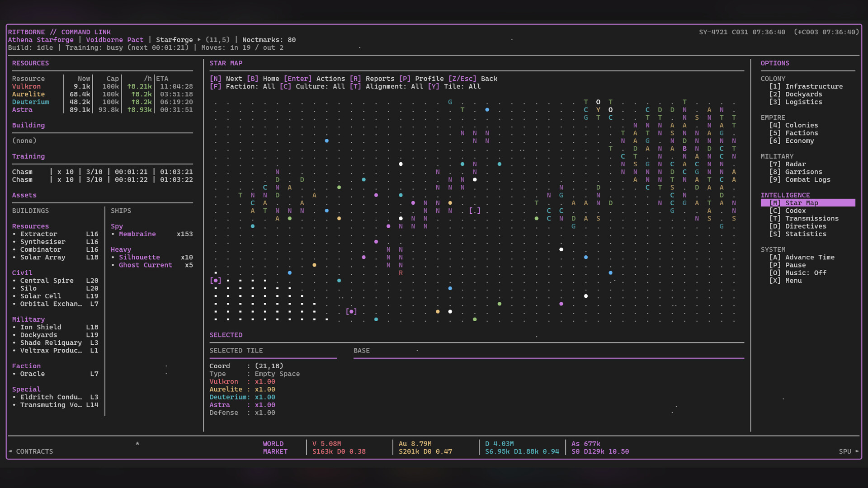Screen dimensions: 868x488
Task: Change the Tile: All filter
Action: (454, 86)
